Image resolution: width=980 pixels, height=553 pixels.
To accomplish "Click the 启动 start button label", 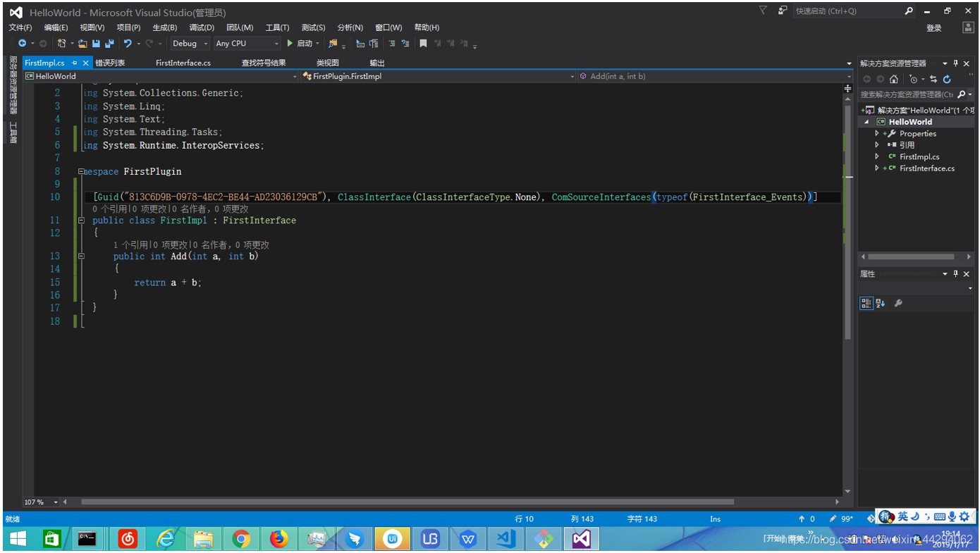I will click(305, 44).
